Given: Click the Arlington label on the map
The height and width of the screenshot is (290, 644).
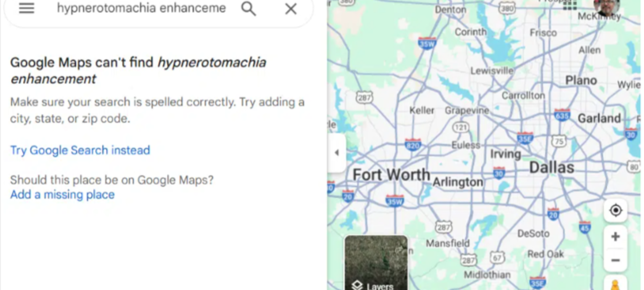Looking at the screenshot, I should pos(457,182).
